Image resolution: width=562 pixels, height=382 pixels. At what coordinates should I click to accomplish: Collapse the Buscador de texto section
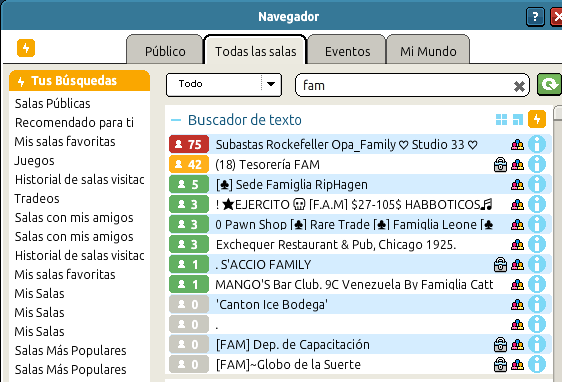(176, 120)
